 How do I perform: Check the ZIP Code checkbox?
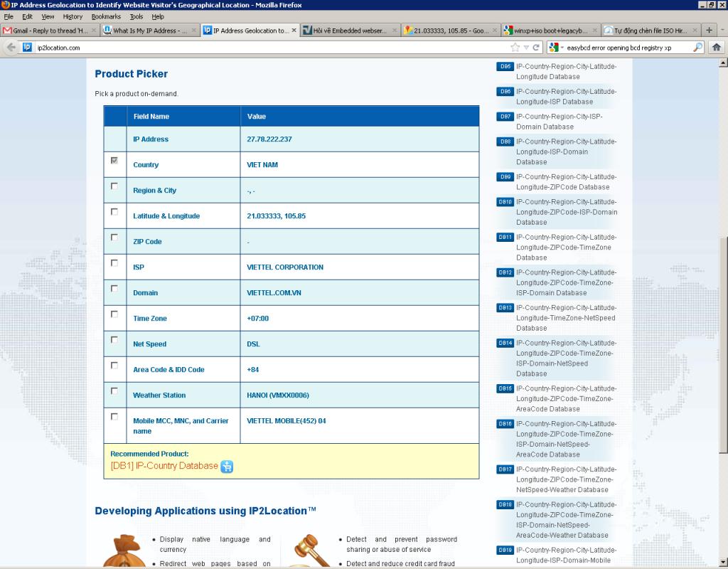point(114,237)
